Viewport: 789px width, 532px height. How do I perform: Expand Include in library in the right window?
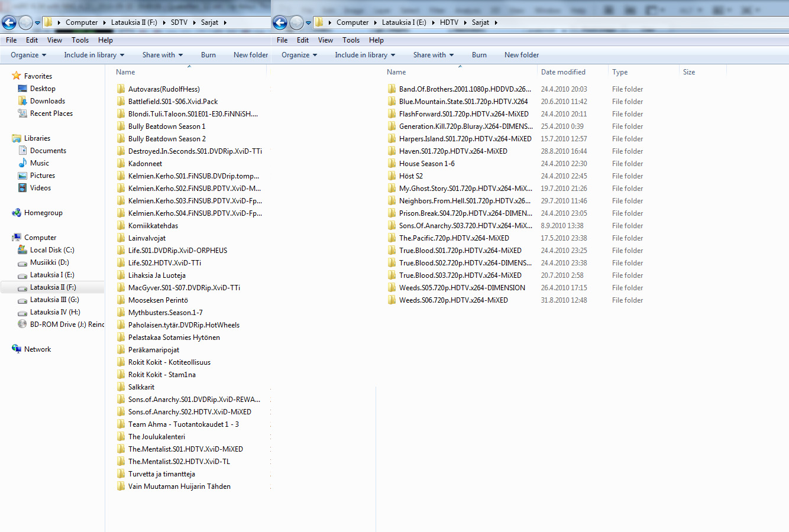pyautogui.click(x=365, y=55)
